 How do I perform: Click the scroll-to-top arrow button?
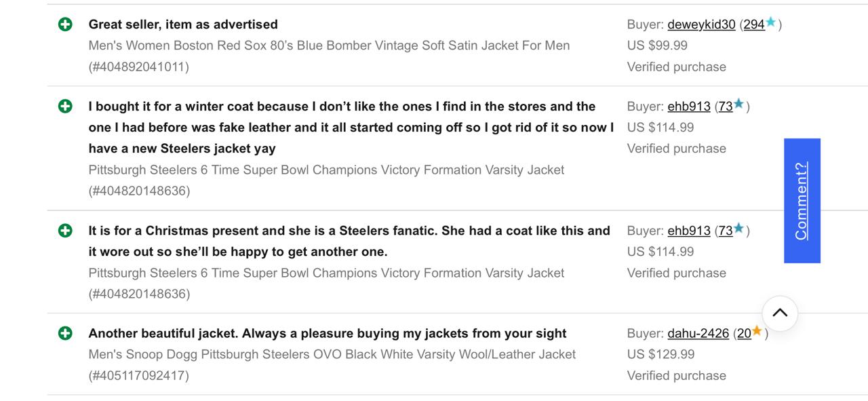779,313
